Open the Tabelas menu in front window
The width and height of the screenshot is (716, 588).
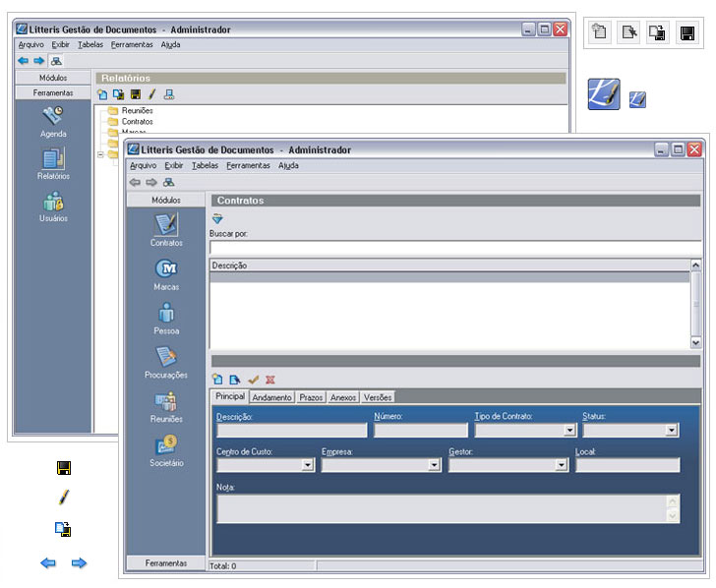pyautogui.click(x=205, y=165)
